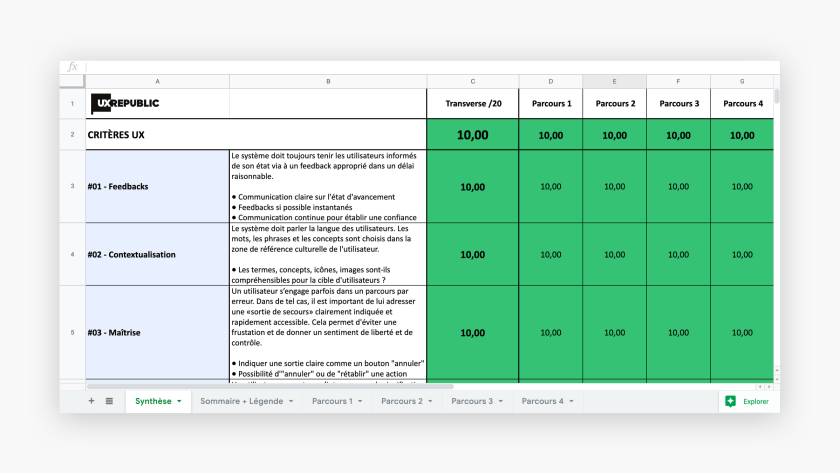Select row 2 header
This screenshot has height=473, width=840.
pos(72,134)
